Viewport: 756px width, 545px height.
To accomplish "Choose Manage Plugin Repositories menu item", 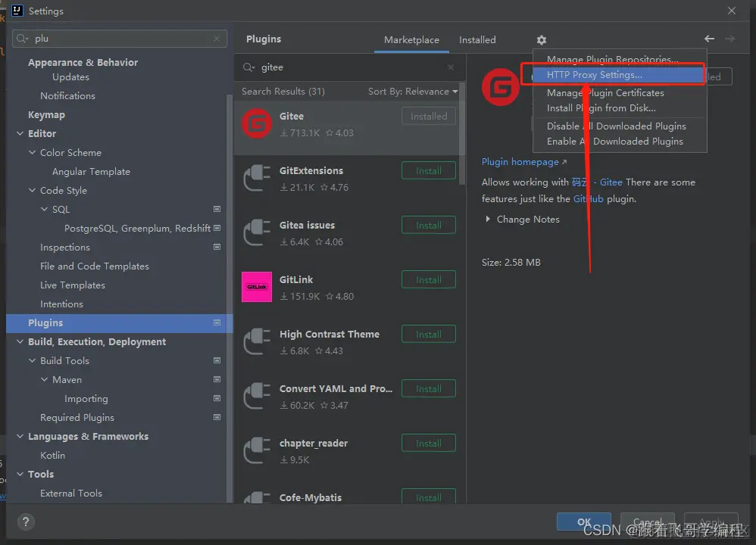I will pyautogui.click(x=618, y=59).
